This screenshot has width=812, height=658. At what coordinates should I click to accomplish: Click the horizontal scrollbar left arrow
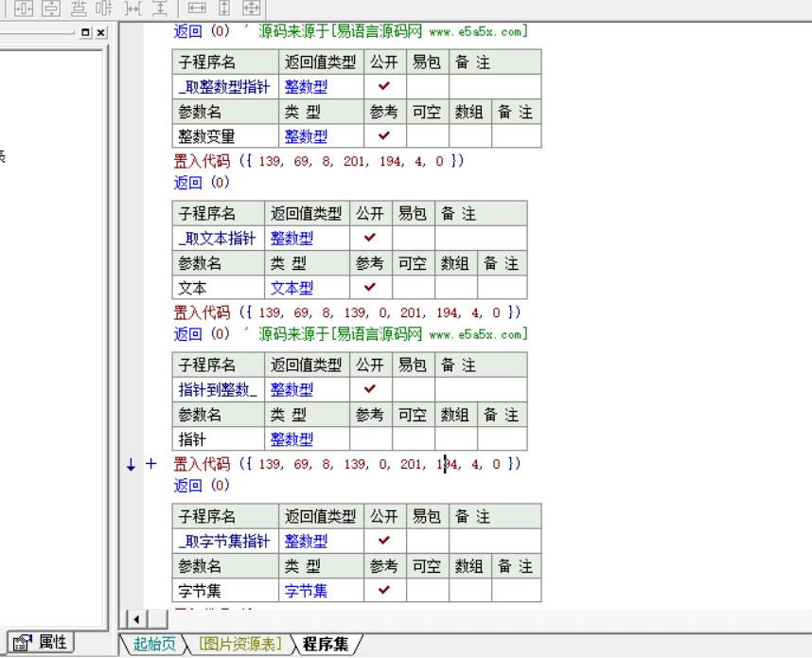(135, 620)
